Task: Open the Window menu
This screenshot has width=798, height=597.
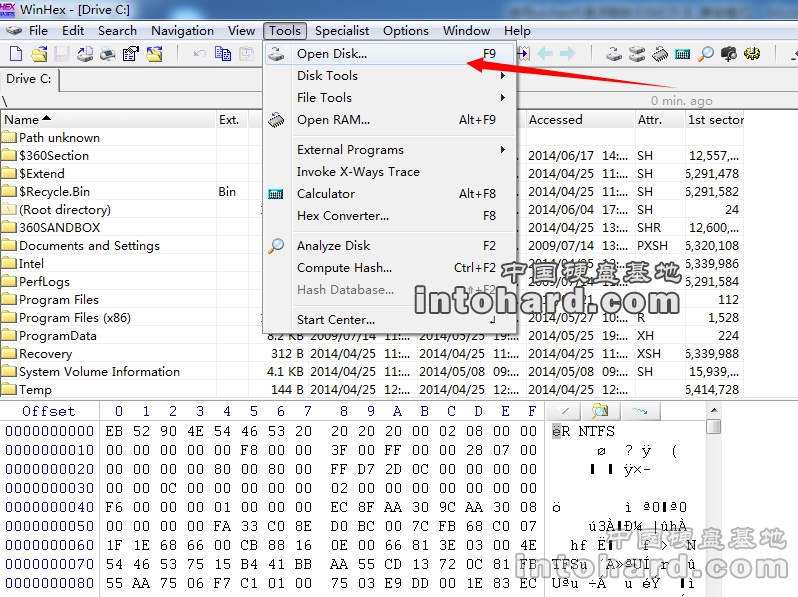Action: coord(466,31)
